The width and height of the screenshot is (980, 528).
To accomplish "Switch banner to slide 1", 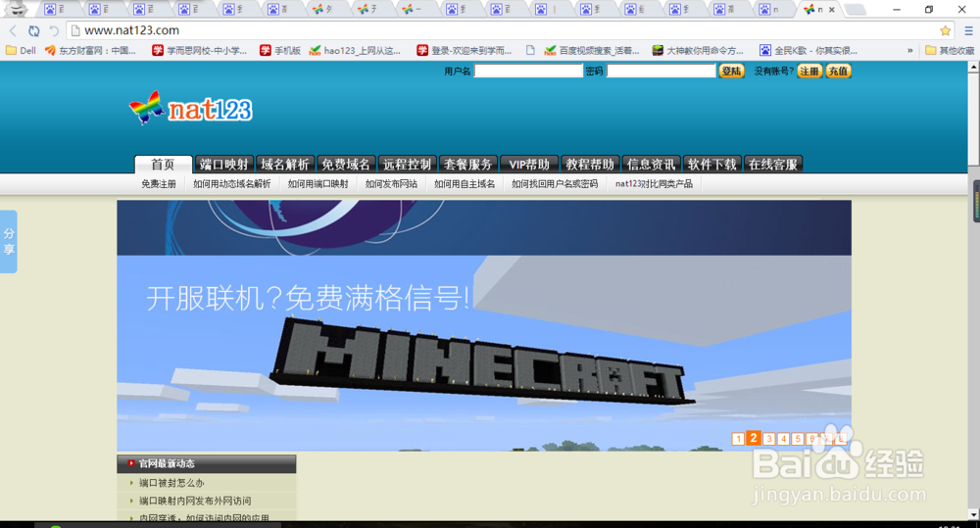I will pos(738,439).
